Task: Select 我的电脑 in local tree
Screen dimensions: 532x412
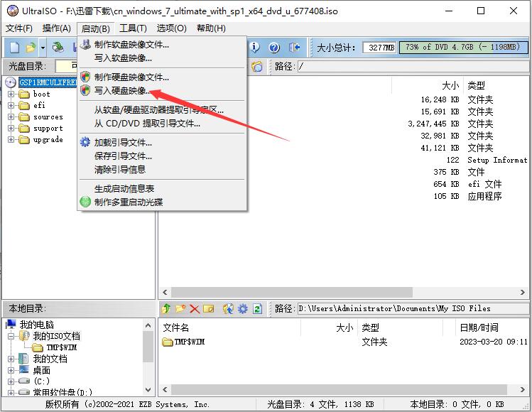Action: coord(37,325)
